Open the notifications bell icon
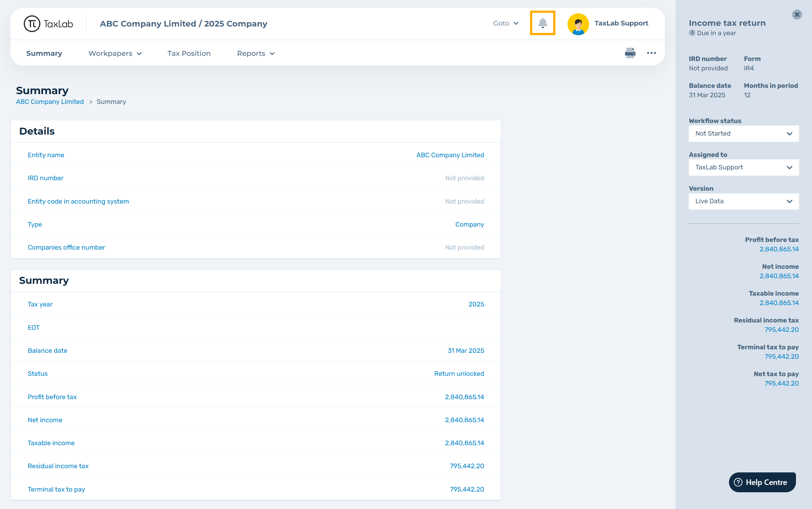 coord(542,23)
